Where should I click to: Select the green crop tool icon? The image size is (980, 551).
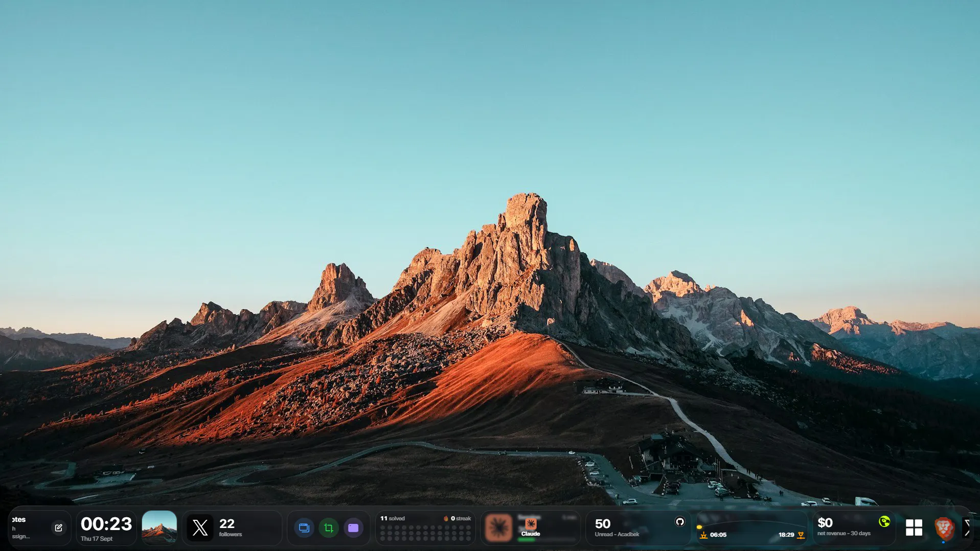[x=329, y=528]
